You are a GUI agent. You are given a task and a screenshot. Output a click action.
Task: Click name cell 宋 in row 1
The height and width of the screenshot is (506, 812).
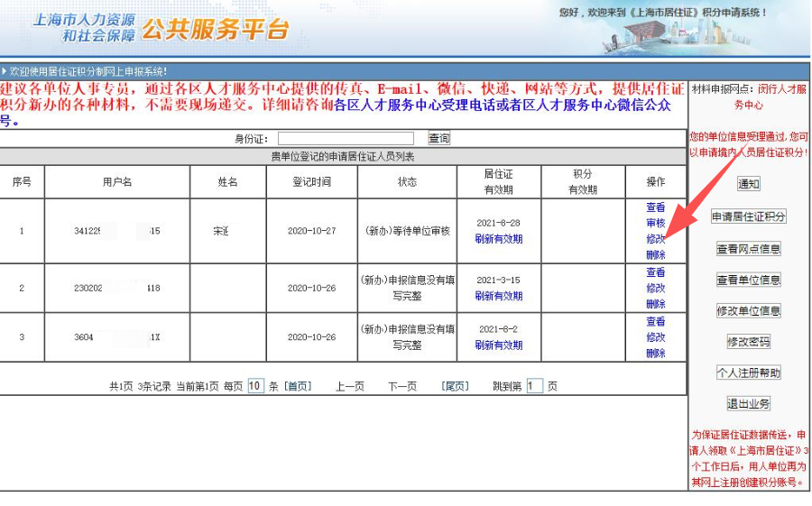click(x=221, y=231)
